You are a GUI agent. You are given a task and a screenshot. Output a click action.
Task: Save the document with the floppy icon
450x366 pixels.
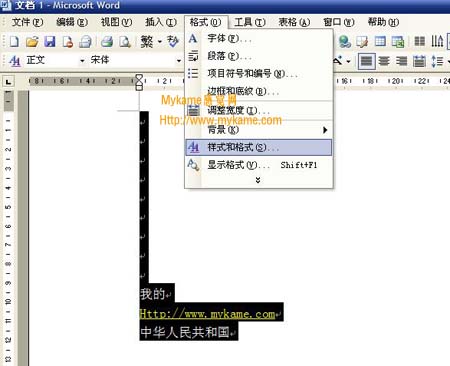click(x=50, y=42)
